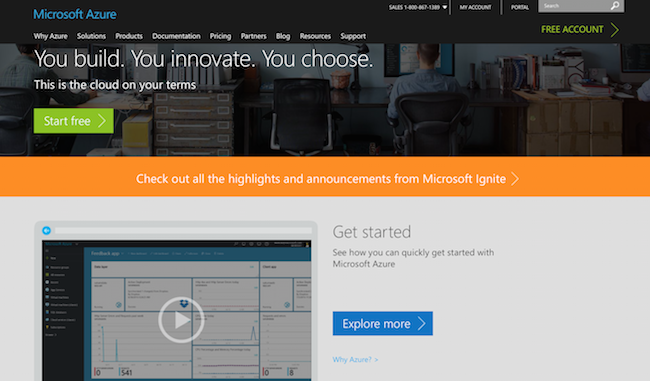Image resolution: width=650 pixels, height=381 pixels.
Task: Open the Products menu
Action: pyautogui.click(x=129, y=36)
